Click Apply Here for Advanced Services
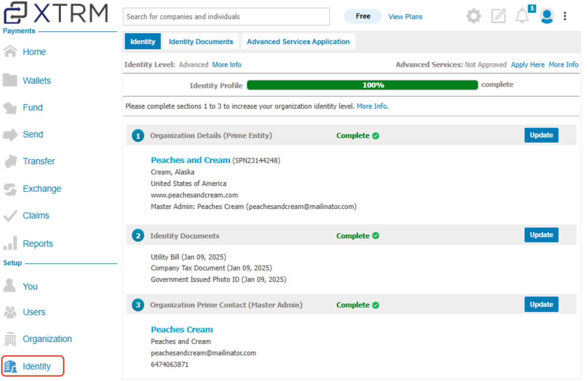 [x=527, y=65]
